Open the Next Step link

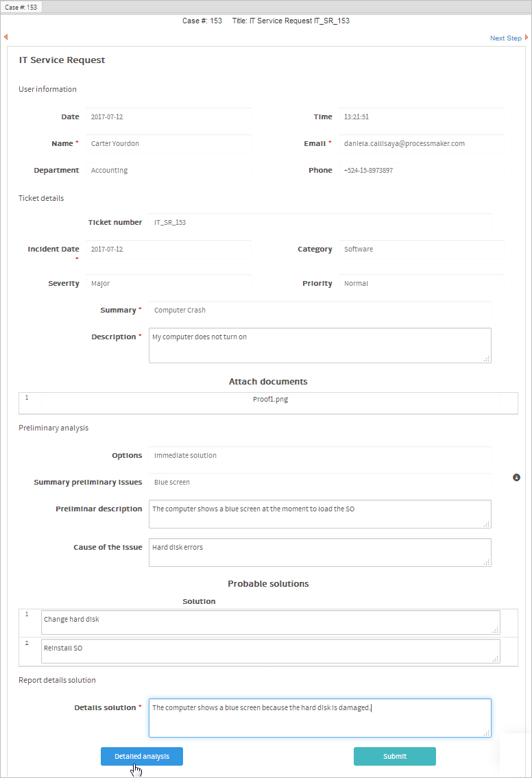coord(505,38)
